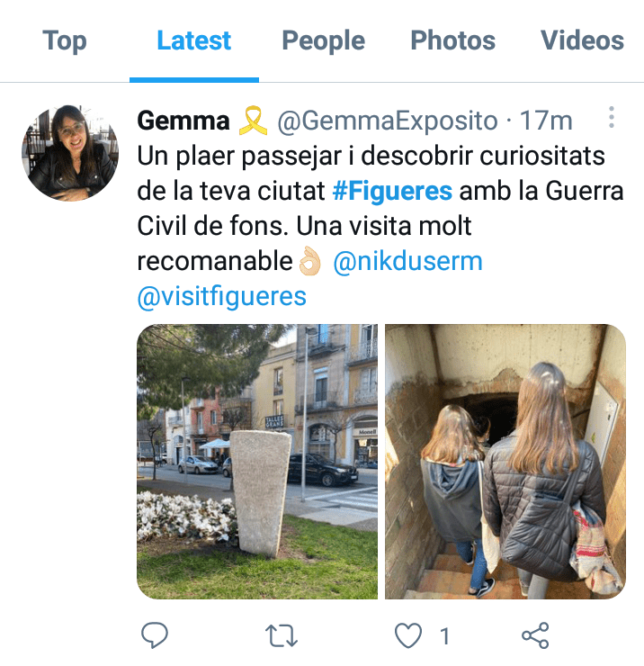Open the three-dot more options menu

612,117
